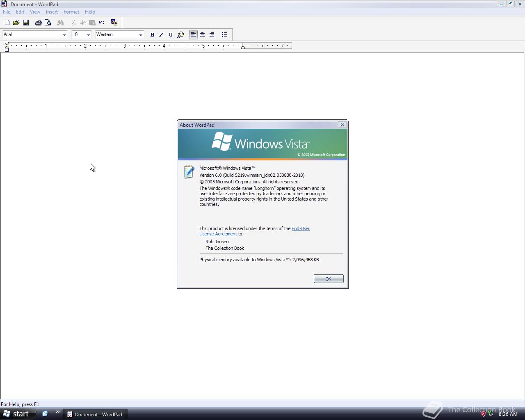The height and width of the screenshot is (420, 525).
Task: Open Print Preview from toolbar
Action: point(48,23)
